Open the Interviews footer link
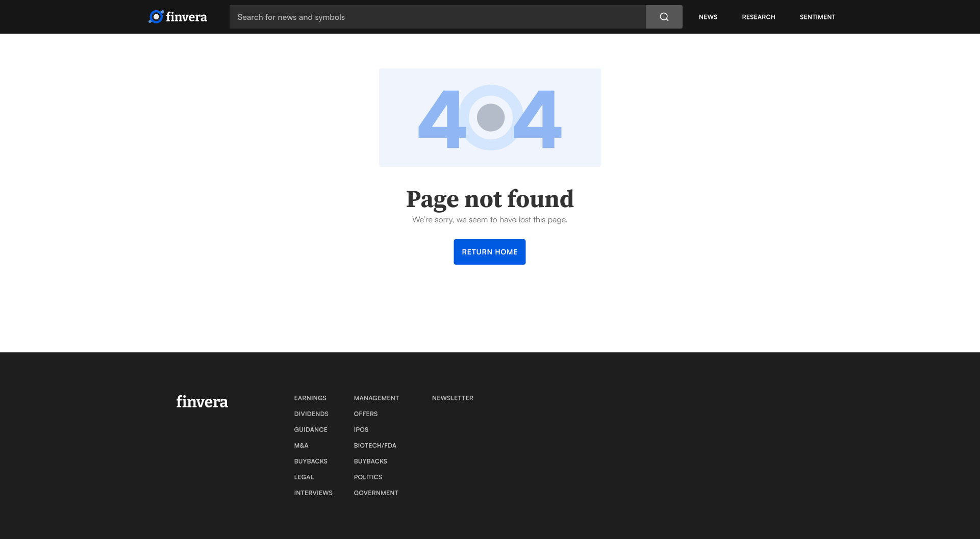Viewport: 980px width, 539px height. coord(313,493)
